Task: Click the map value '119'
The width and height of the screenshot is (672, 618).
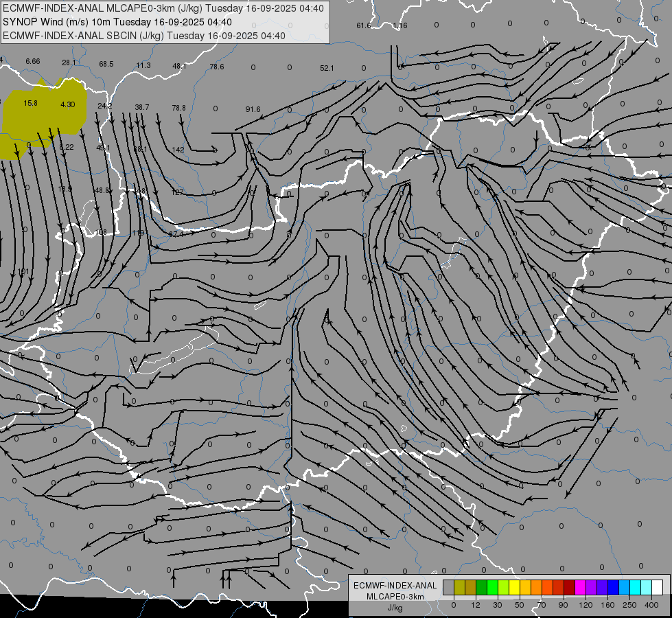Action: tap(138, 233)
